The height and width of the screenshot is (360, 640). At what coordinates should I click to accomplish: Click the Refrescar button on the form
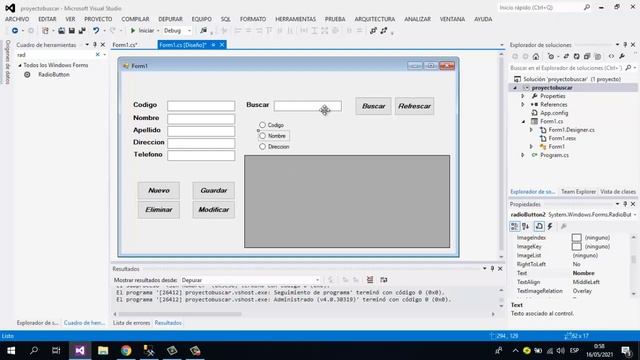click(x=414, y=106)
